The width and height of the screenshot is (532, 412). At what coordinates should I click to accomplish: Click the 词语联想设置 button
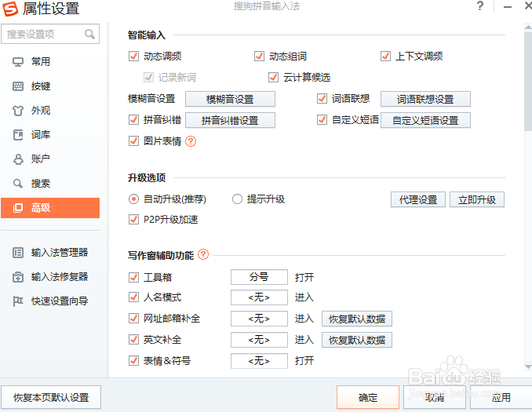(425, 99)
